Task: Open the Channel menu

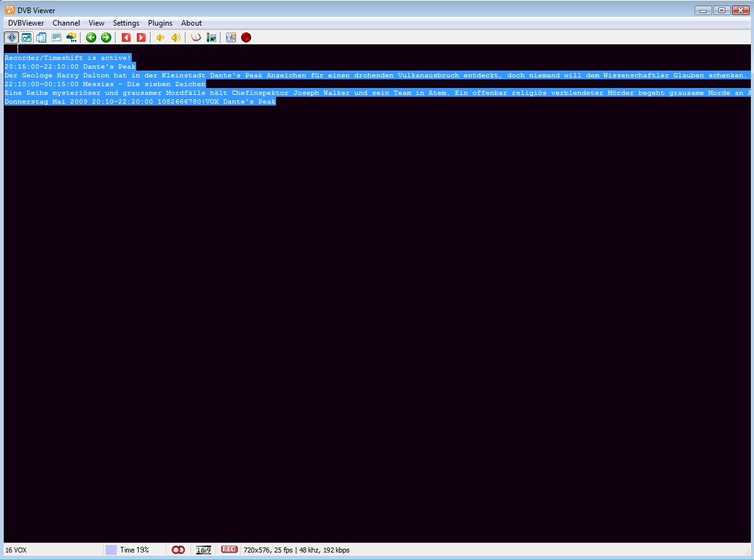Action: click(x=66, y=23)
